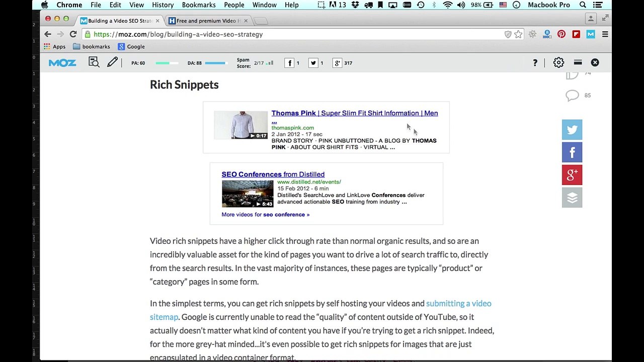644x362 pixels.
Task: Share article on Google+ from sidebar
Action: (x=572, y=175)
